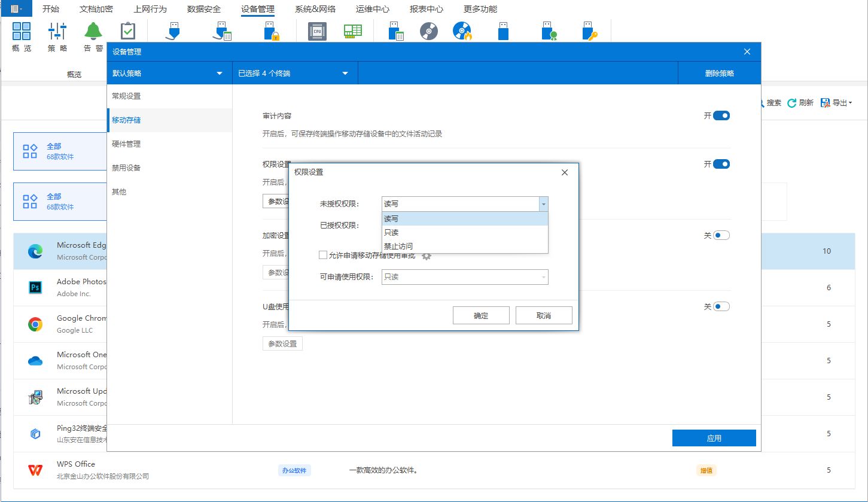Switch to the 系统&网络 ribbon tab

click(x=315, y=9)
